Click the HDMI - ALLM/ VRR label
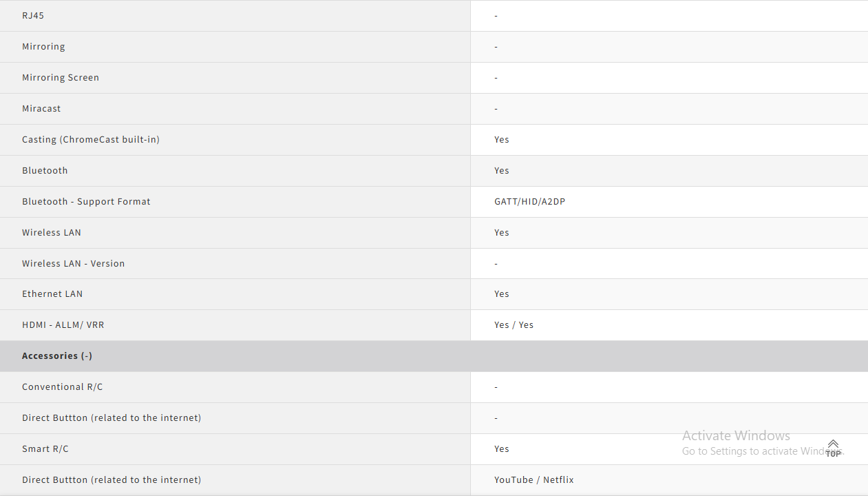868x496 pixels. (63, 325)
